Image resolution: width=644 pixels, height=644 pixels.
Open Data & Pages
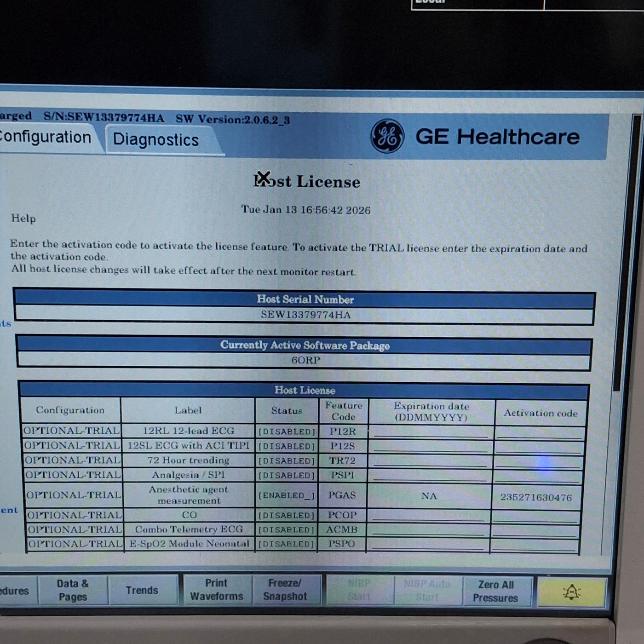click(72, 591)
